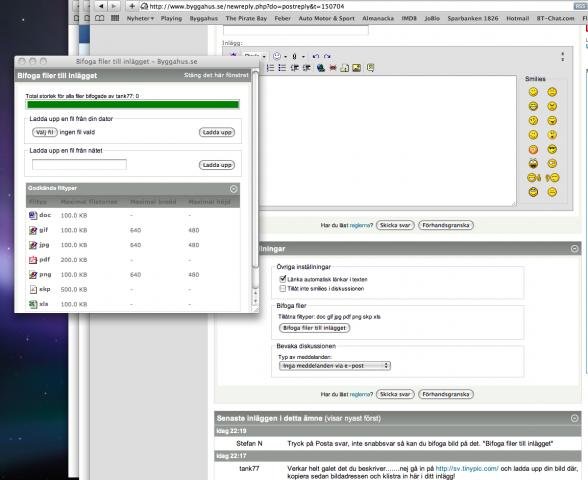Click the insert image icon in editor
Screen dimensions: 588x480
point(356,68)
